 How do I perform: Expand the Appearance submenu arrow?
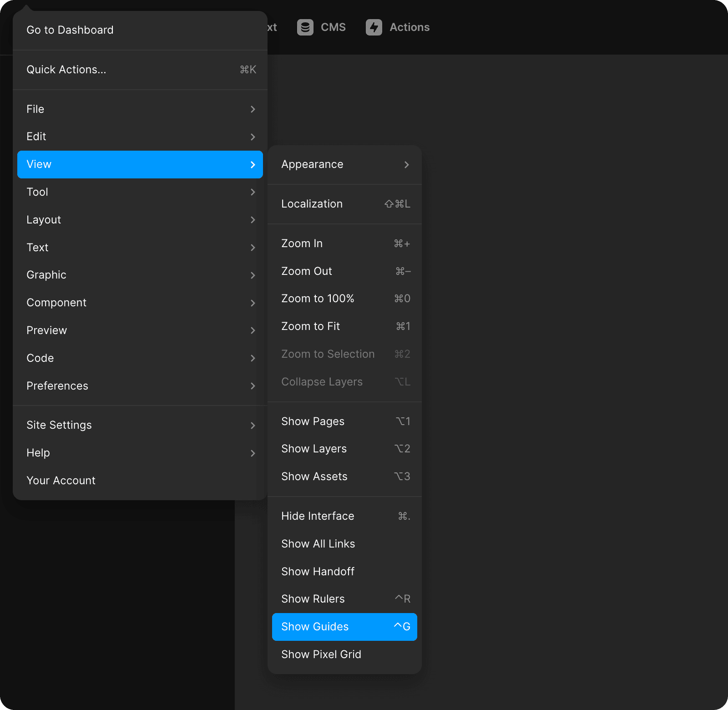(x=406, y=165)
